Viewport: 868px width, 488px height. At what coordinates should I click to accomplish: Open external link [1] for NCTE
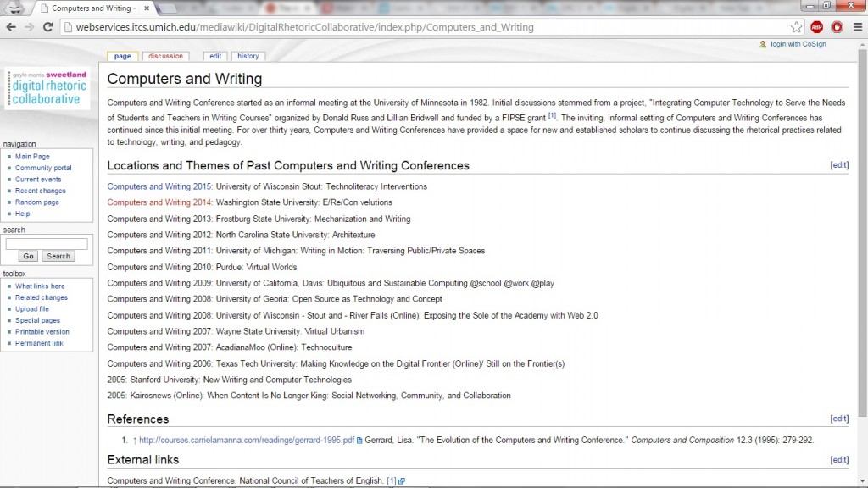[392, 481]
